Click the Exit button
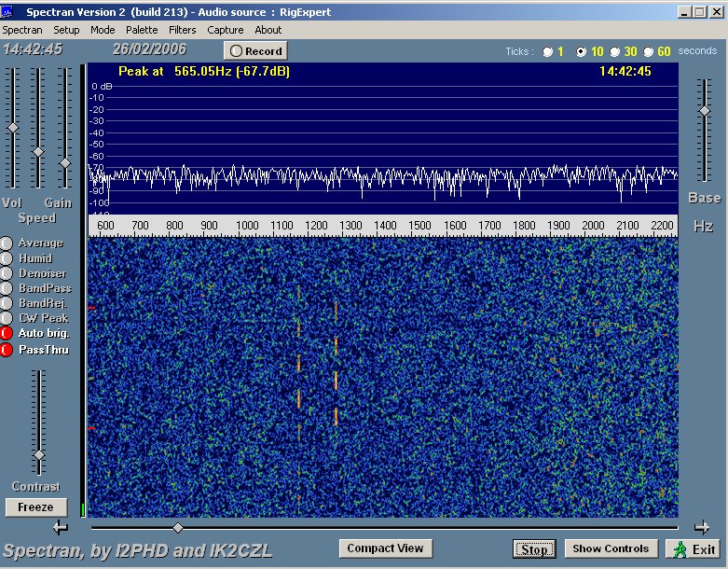The height and width of the screenshot is (569, 728). coord(694,549)
